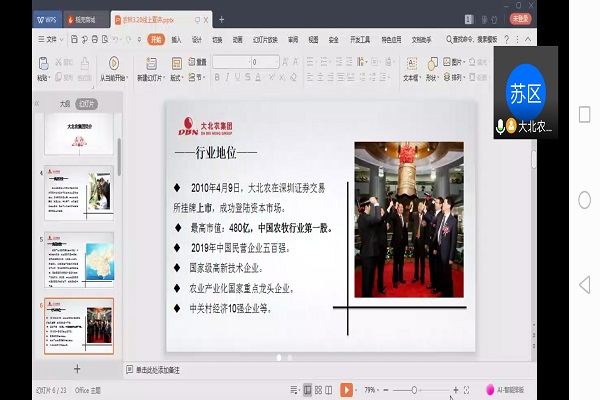Viewport: 600px width, 400px height.
Task: Open the 79% zoom level dropdown
Action: coord(372,389)
